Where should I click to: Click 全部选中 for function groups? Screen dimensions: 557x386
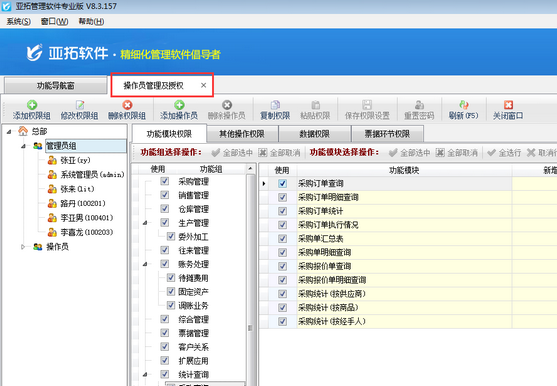(x=232, y=153)
